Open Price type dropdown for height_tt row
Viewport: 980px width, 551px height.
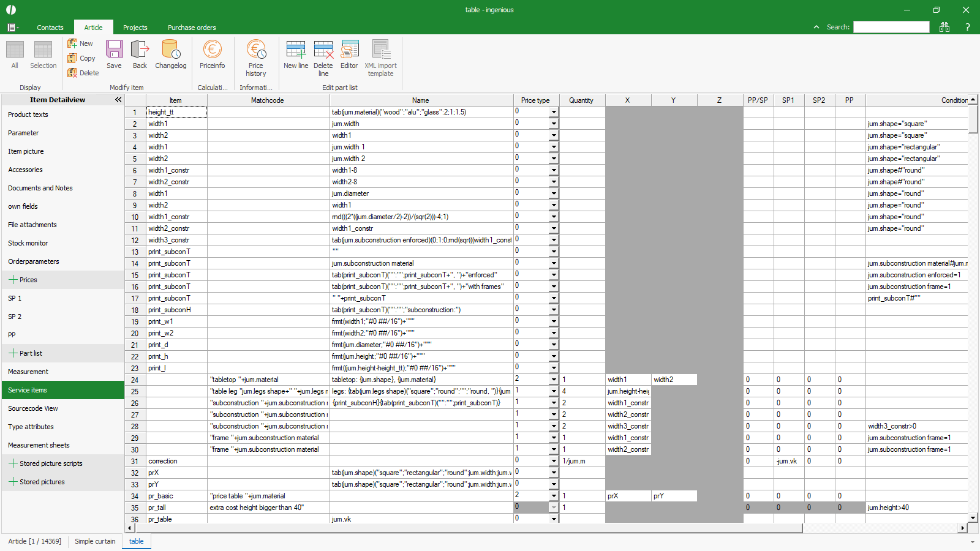[554, 112]
